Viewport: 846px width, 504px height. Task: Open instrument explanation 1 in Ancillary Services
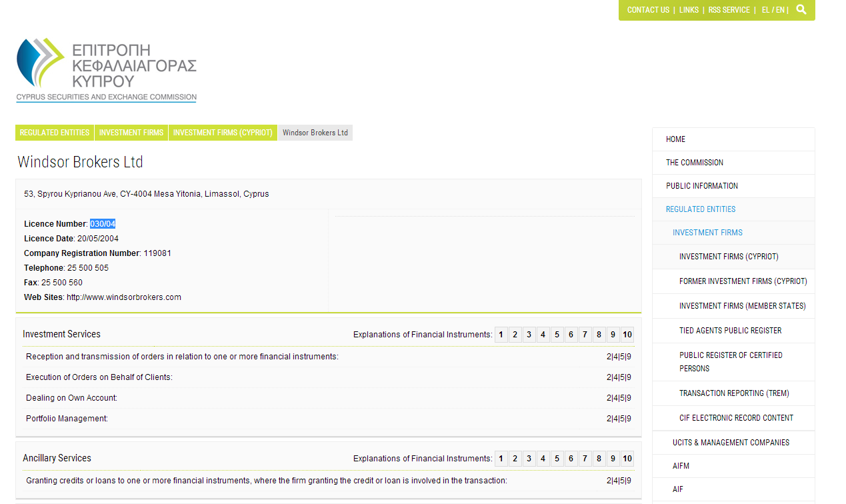click(x=501, y=459)
